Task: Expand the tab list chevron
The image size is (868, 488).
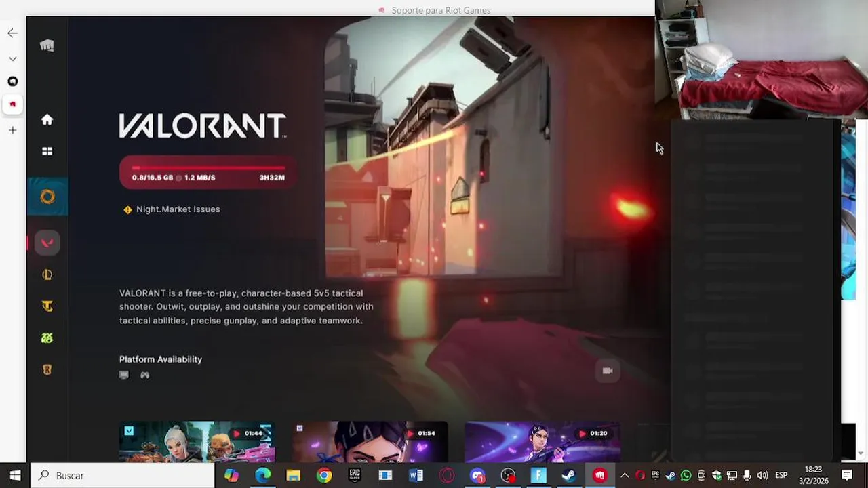Action: click(12, 59)
